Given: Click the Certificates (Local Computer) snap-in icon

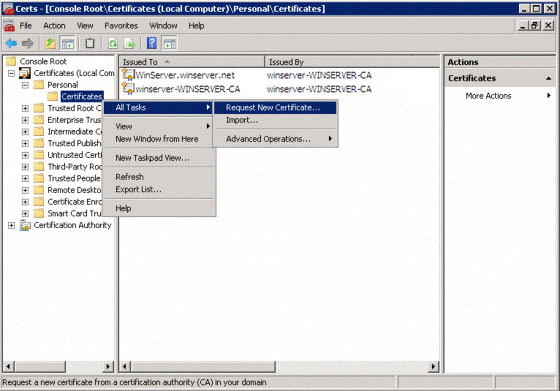Looking at the screenshot, I should [25, 73].
